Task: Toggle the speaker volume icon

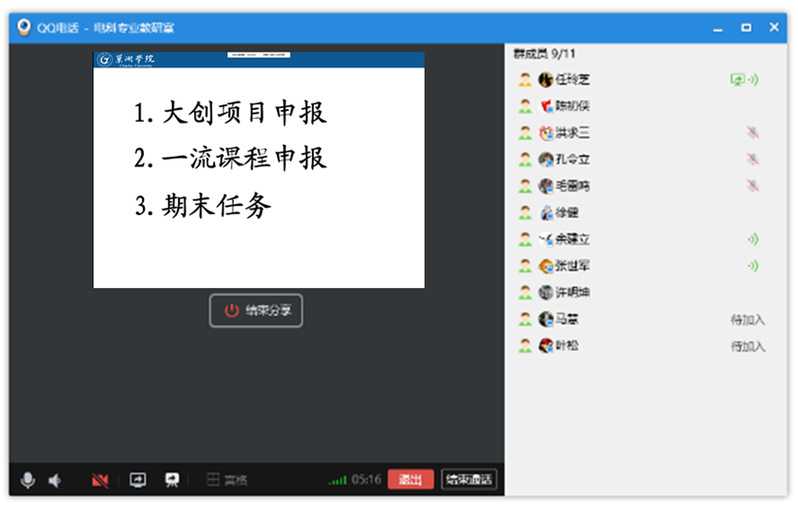Action: 55,480
